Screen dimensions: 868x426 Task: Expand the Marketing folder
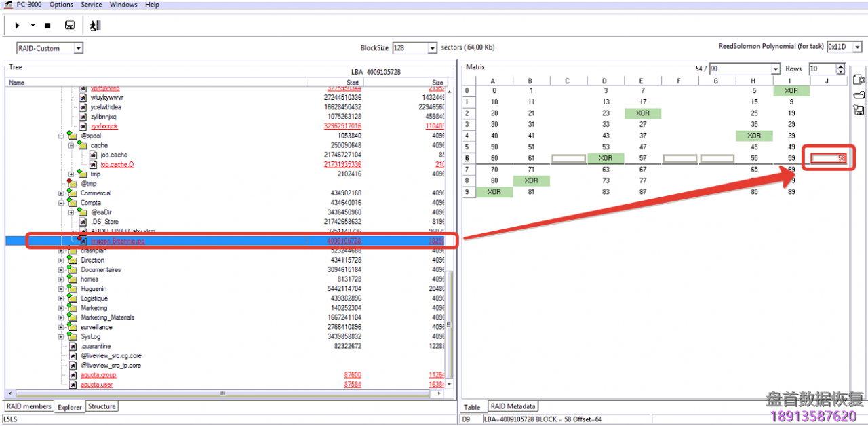62,308
